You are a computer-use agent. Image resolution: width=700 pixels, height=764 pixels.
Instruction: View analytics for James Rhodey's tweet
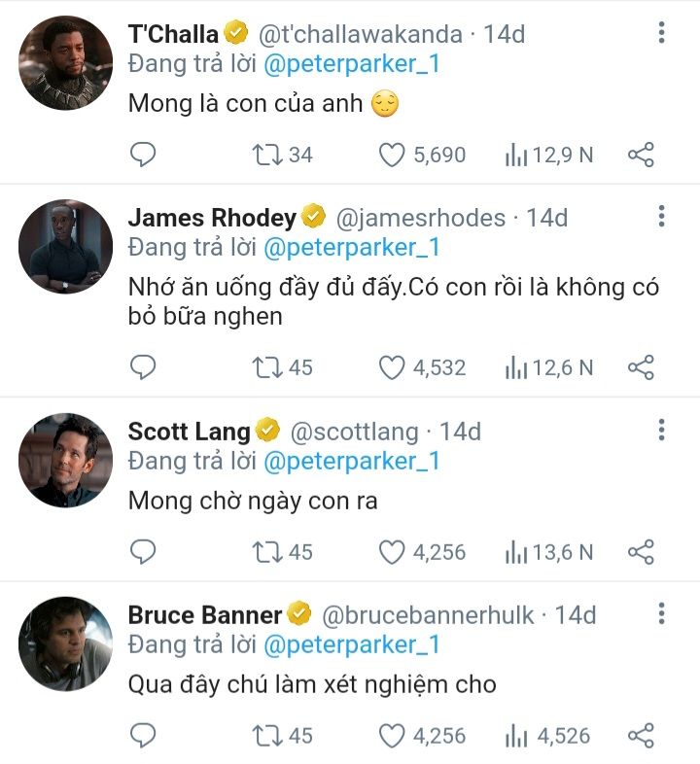click(x=515, y=366)
